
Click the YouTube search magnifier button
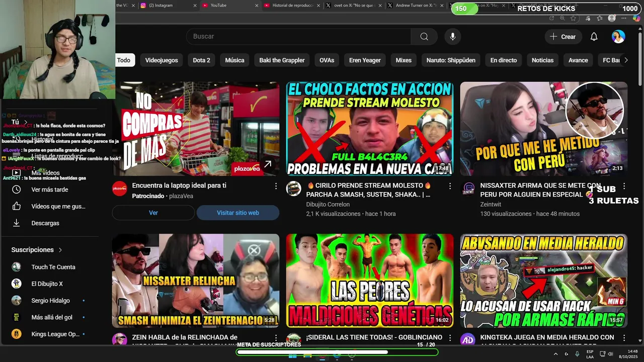(424, 36)
